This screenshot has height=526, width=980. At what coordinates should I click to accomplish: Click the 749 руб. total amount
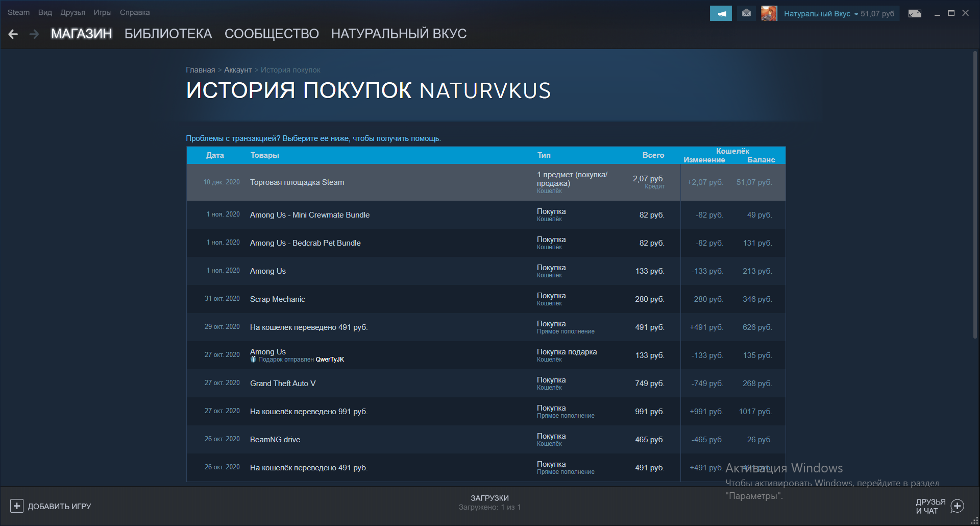click(x=650, y=384)
